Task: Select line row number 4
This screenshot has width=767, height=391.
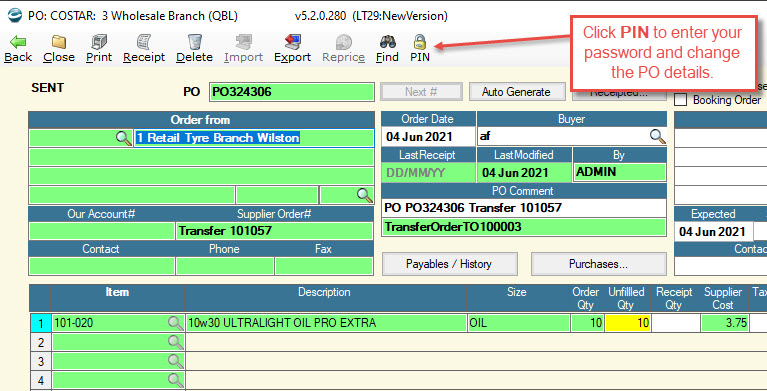Action: (x=41, y=380)
